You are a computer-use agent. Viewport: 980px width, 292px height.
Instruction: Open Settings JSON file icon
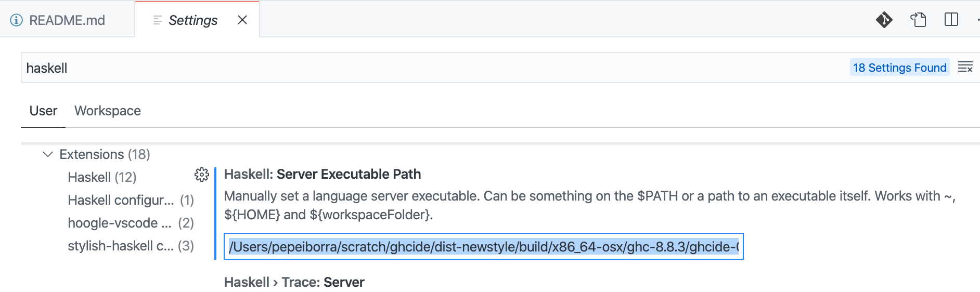tap(918, 20)
